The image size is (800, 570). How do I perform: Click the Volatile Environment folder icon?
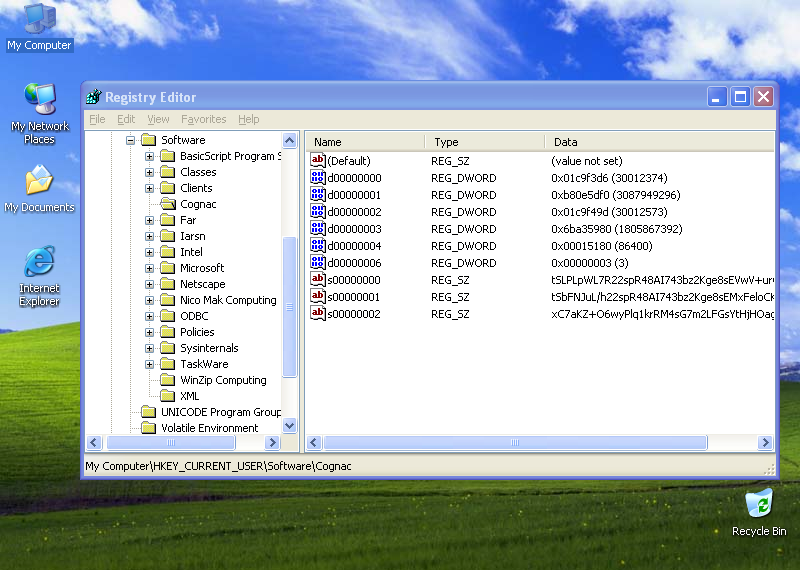[x=148, y=428]
